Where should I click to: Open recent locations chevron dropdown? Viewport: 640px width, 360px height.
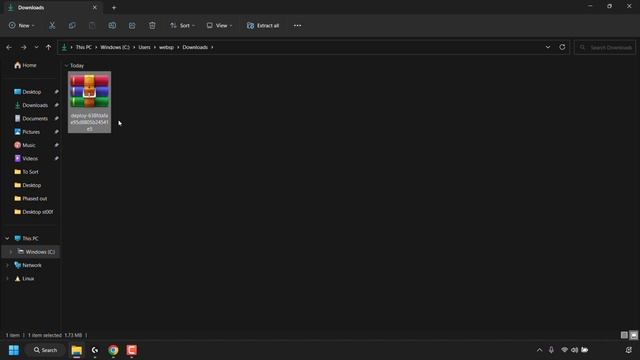[x=36, y=47]
